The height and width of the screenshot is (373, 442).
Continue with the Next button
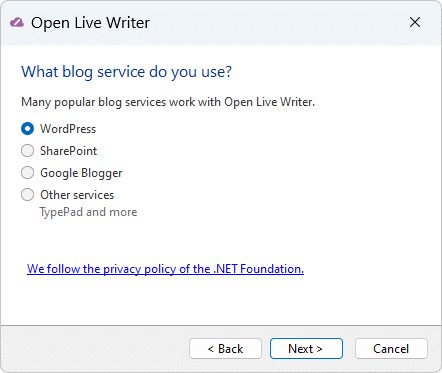[306, 349]
